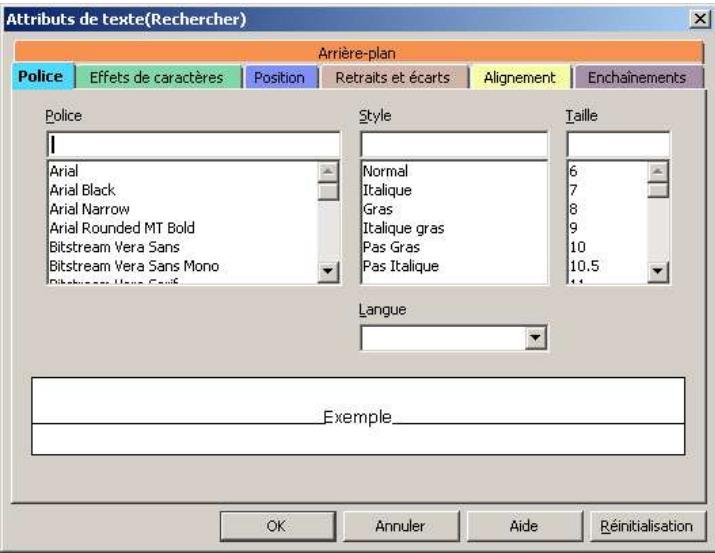The image size is (715, 553).
Task: Click down arrow of the Taille list scrollbar
Action: pyautogui.click(x=658, y=271)
